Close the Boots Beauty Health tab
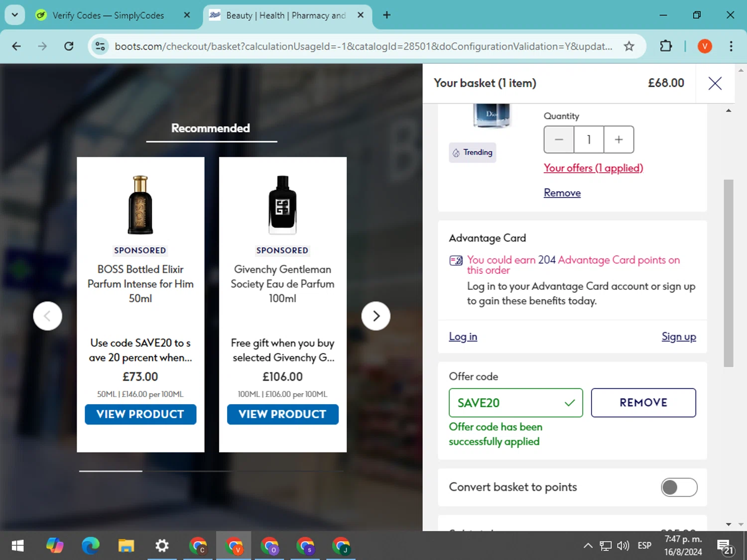Viewport: 747px width, 560px height. pos(361,15)
